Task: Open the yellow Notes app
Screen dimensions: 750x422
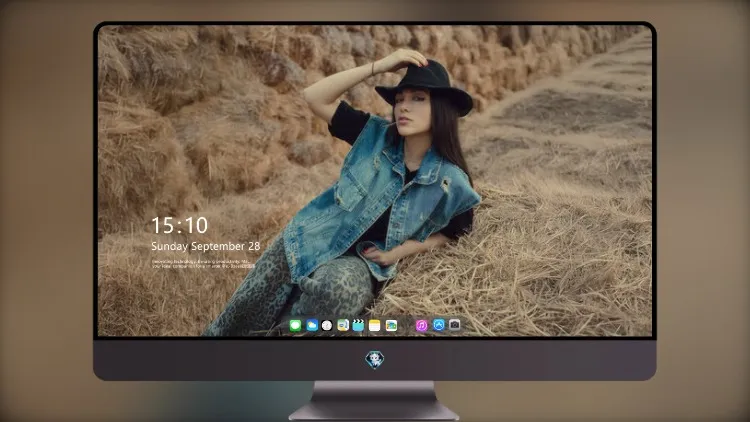Action: tap(375, 326)
